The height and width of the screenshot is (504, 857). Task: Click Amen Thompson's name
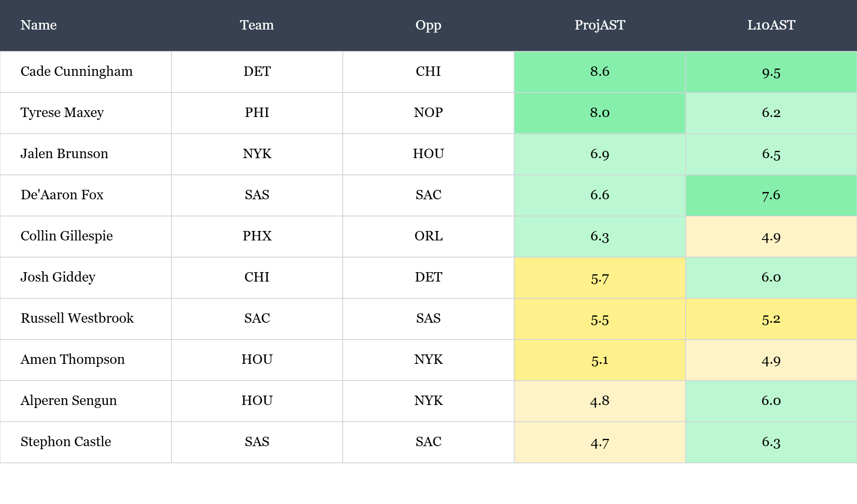tap(72, 360)
